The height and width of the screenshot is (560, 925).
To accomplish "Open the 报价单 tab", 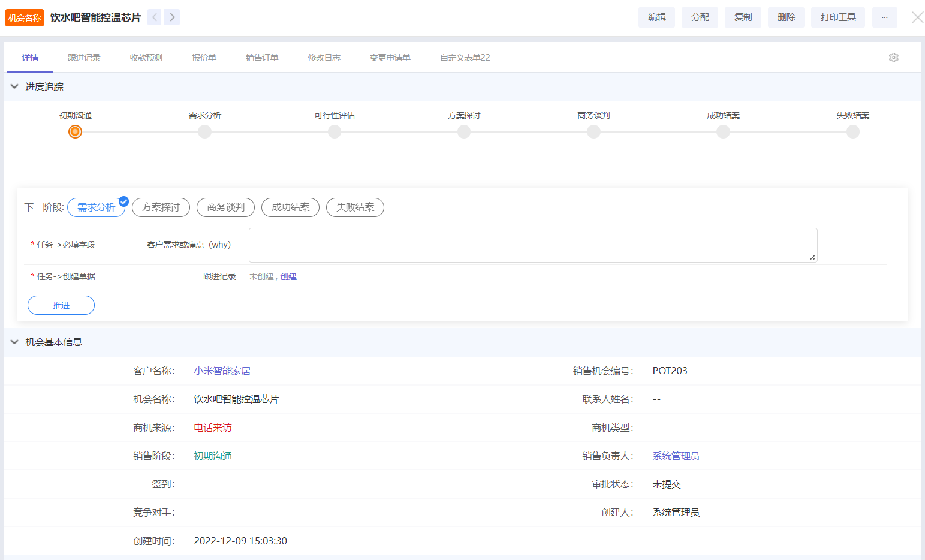I will click(x=204, y=58).
